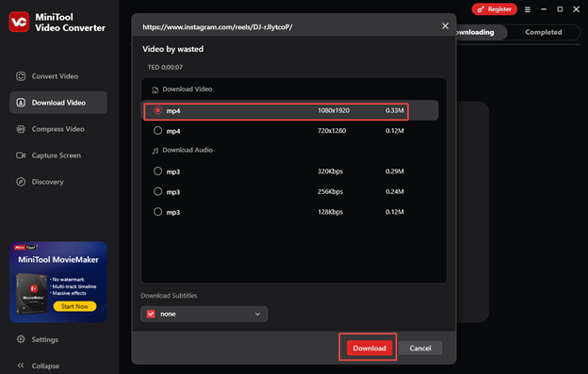Click the MiniTool Video Converter logo icon
Screen dimensions: 588x374
click(19, 22)
